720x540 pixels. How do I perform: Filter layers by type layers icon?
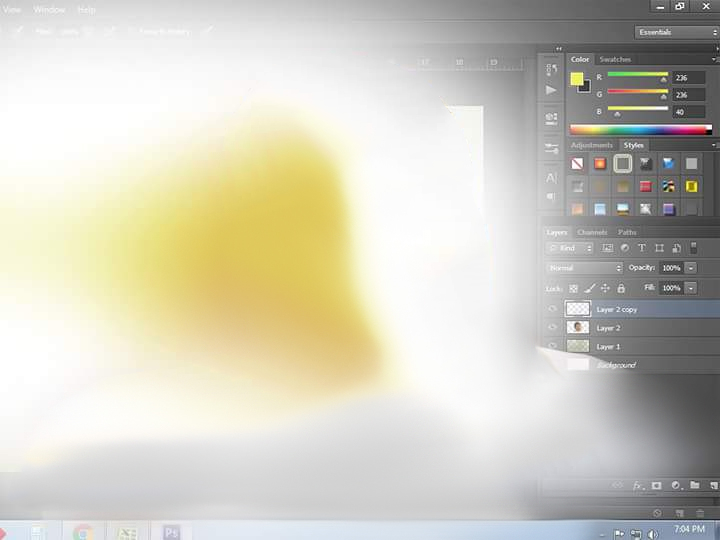(641, 248)
